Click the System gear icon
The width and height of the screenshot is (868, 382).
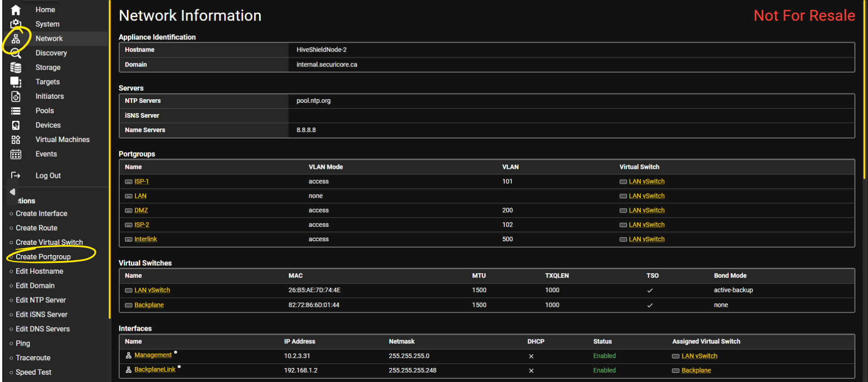coord(16,24)
